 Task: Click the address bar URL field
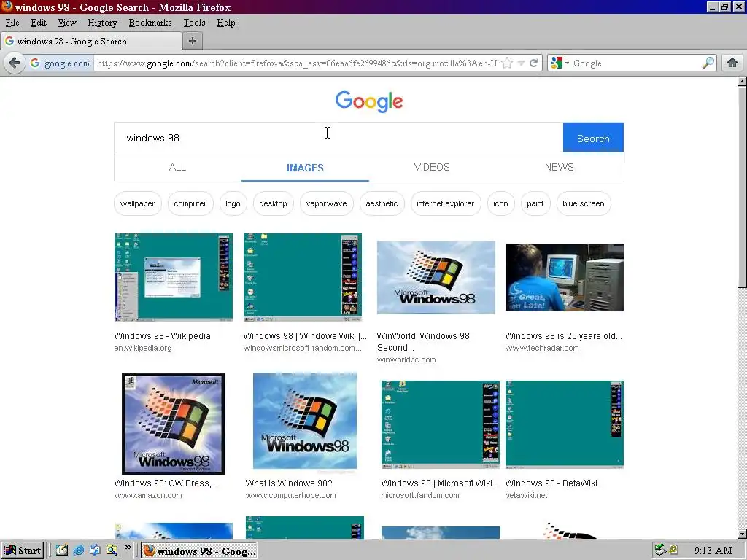(298, 63)
